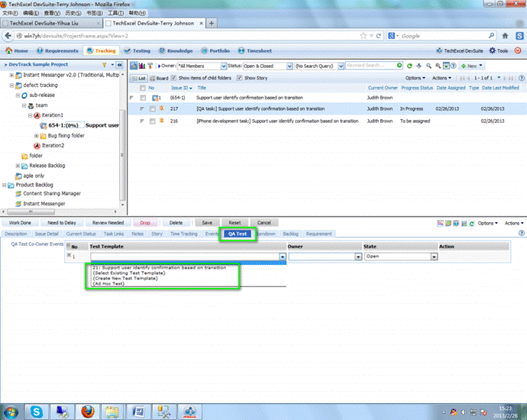The image size is (527, 420).
Task: Click the Review Needed button
Action: [x=108, y=223]
